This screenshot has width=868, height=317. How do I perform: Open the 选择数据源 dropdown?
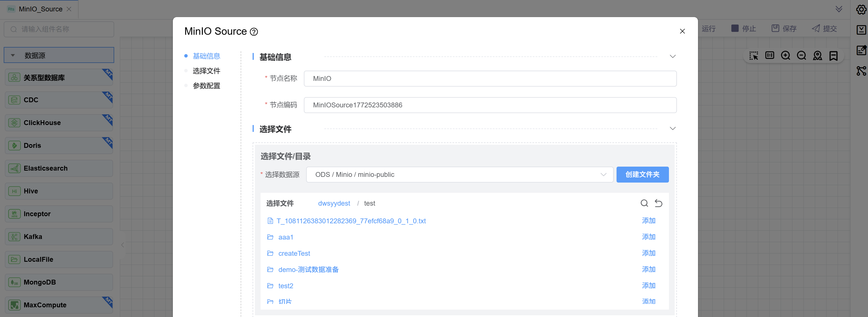click(x=459, y=175)
